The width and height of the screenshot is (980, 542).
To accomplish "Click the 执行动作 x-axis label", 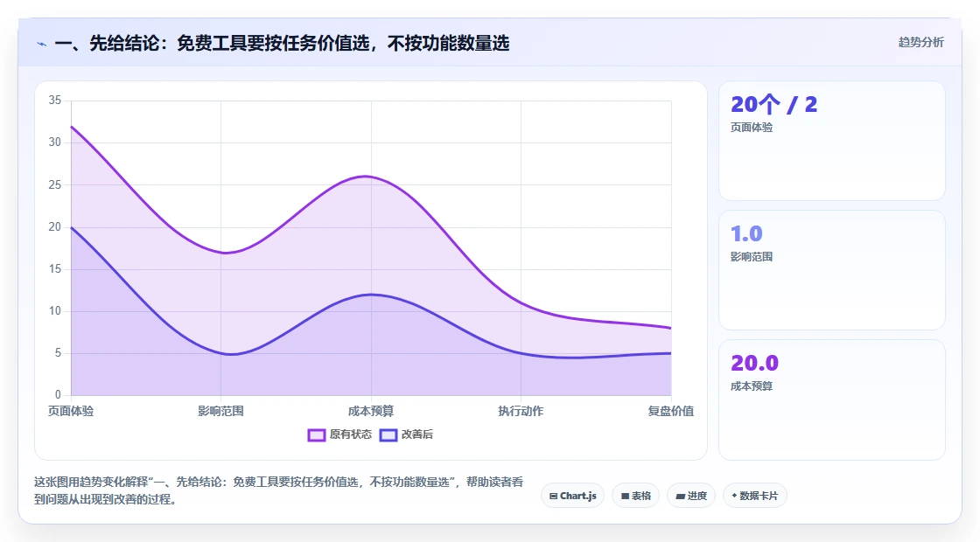I will [x=521, y=411].
